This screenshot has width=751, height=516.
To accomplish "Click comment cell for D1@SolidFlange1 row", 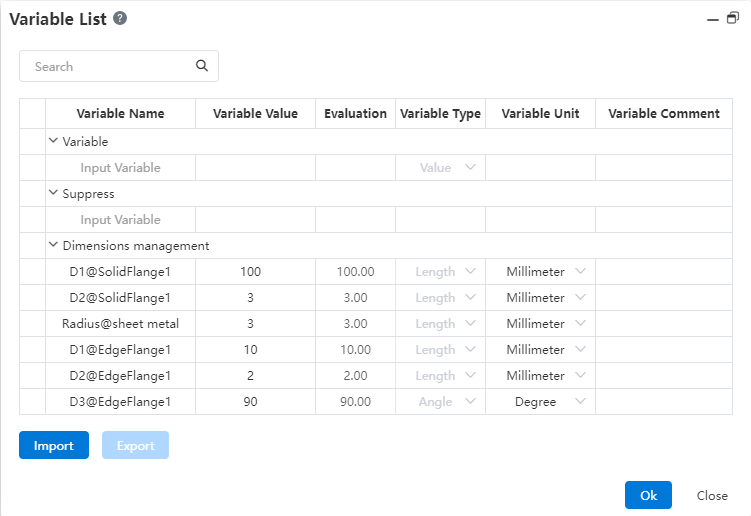I will [664, 272].
